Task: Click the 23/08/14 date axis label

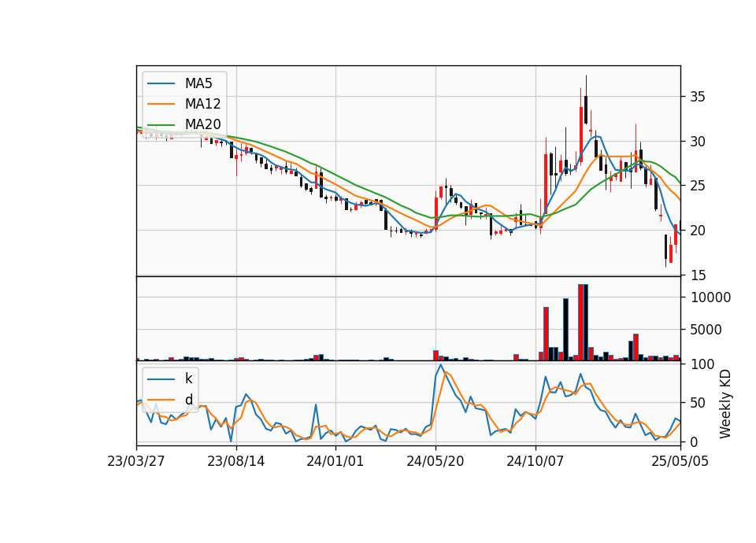Action: coord(235,462)
